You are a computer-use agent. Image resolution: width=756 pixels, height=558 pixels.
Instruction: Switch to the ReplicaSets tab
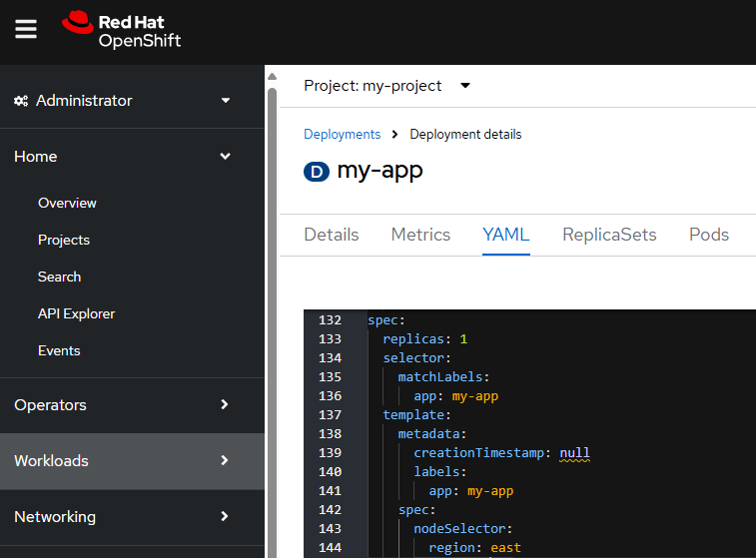coord(609,235)
